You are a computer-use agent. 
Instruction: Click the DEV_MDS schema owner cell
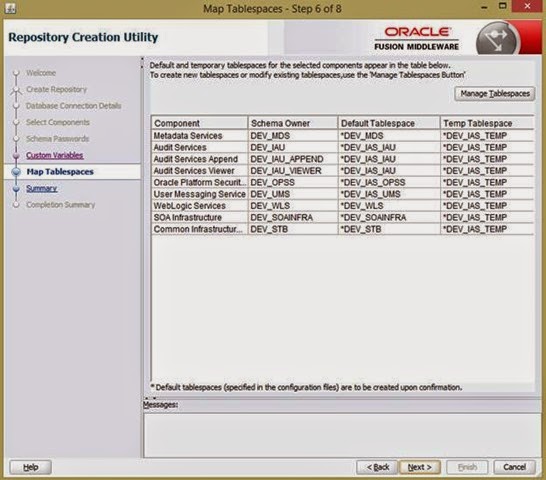(x=293, y=136)
